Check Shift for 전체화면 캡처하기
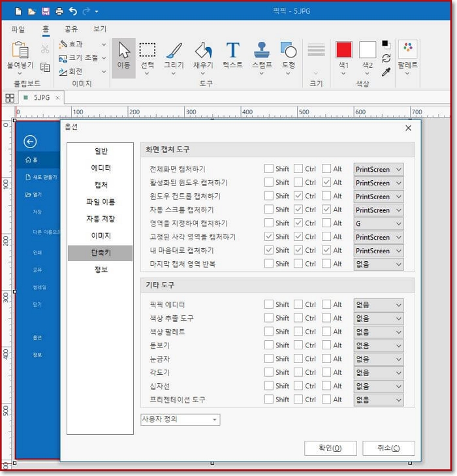The image size is (457, 476). tap(268, 168)
